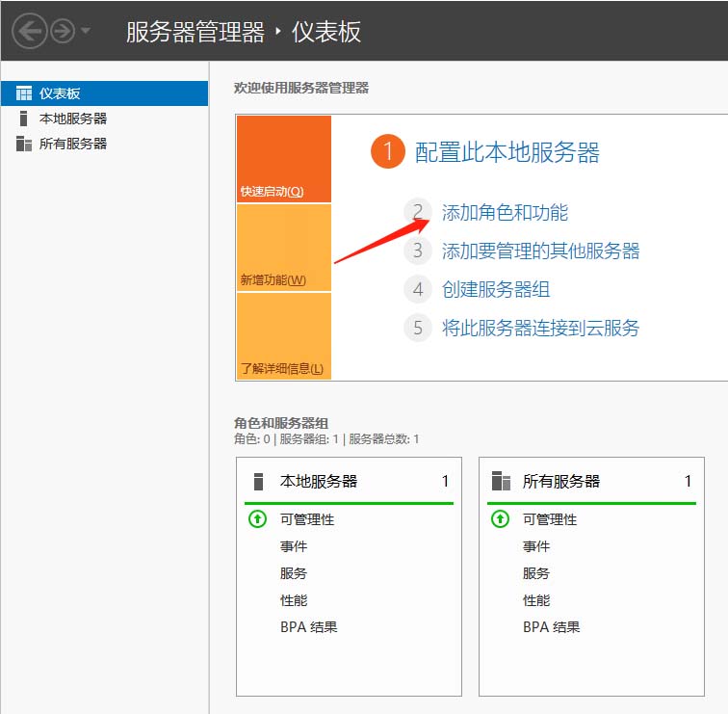This screenshot has height=714, width=728.
Task: Click the forward navigation arrow button
Action: pos(63,31)
